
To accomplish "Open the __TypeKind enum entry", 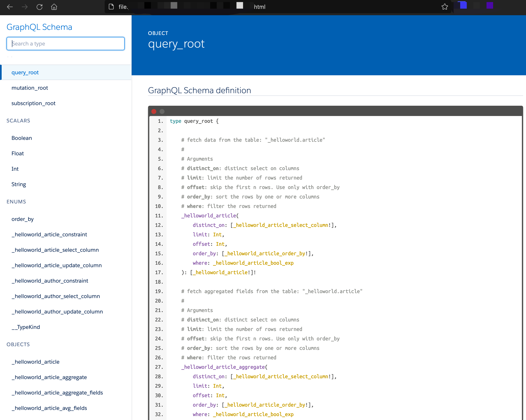I will [x=26, y=327].
